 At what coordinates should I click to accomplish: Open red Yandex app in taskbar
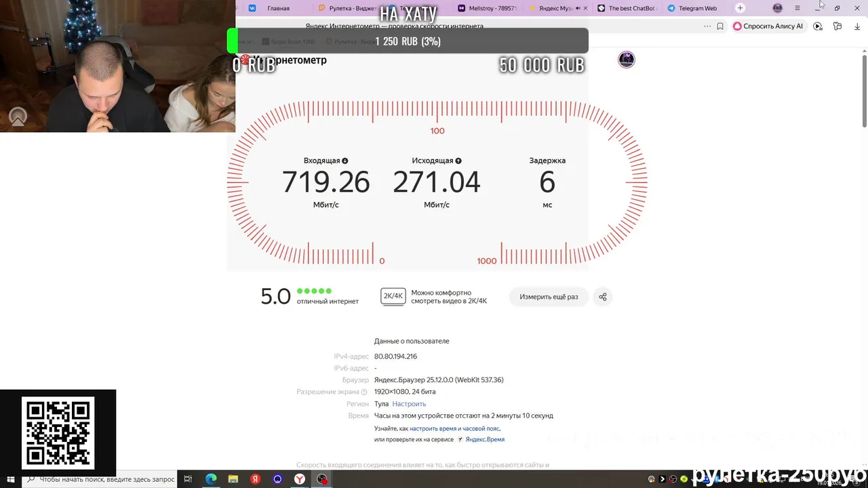pyautogui.click(x=256, y=479)
